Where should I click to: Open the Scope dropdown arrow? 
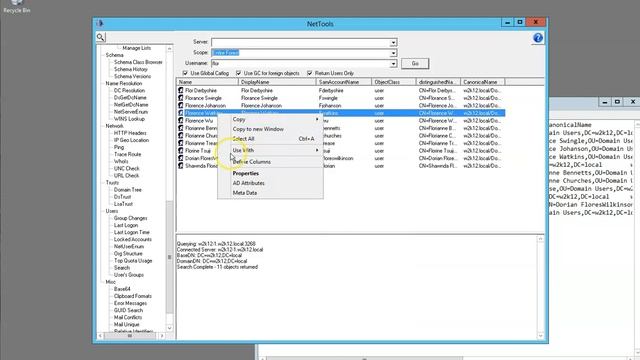click(x=393, y=53)
